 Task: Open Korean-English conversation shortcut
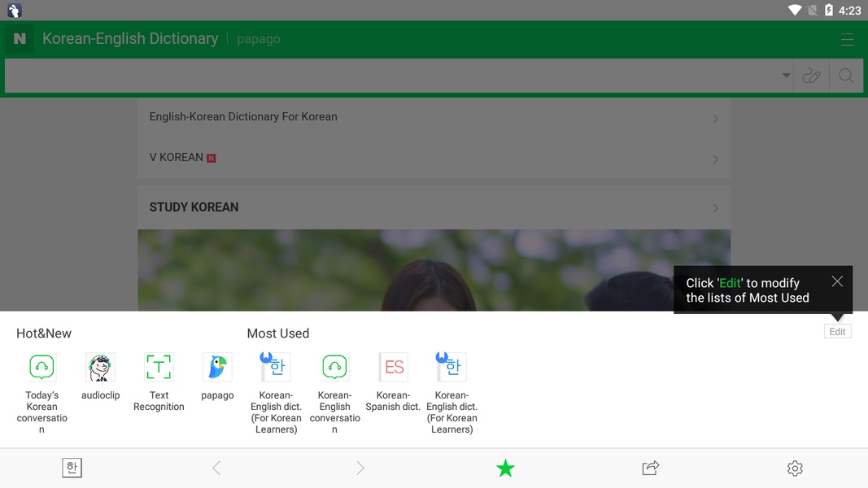[x=334, y=393]
